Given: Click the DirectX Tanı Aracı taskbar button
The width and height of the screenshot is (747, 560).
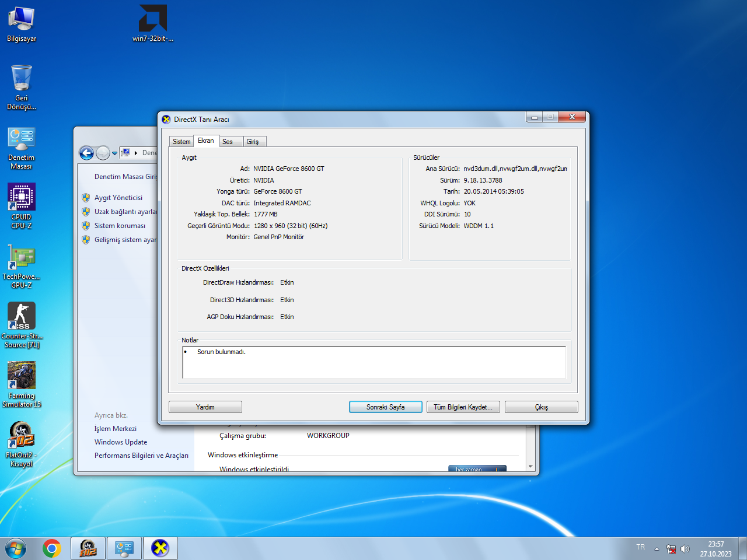Looking at the screenshot, I should 160,548.
